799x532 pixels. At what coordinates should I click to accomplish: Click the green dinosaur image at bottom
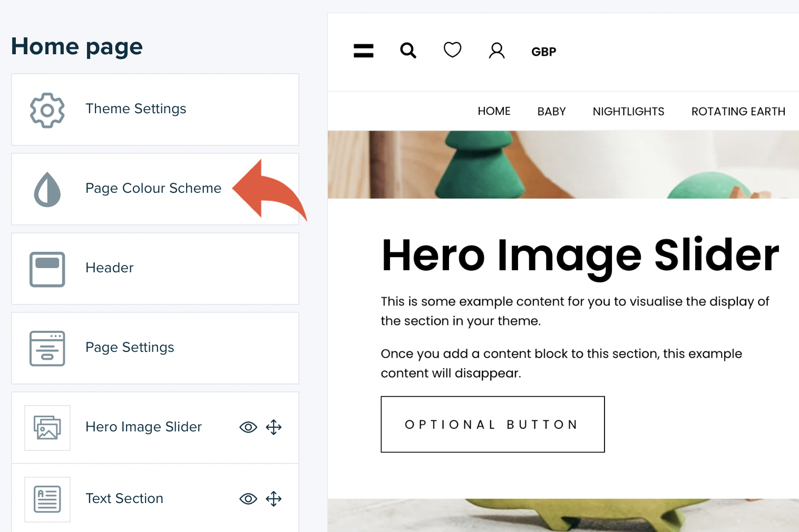coord(563,515)
